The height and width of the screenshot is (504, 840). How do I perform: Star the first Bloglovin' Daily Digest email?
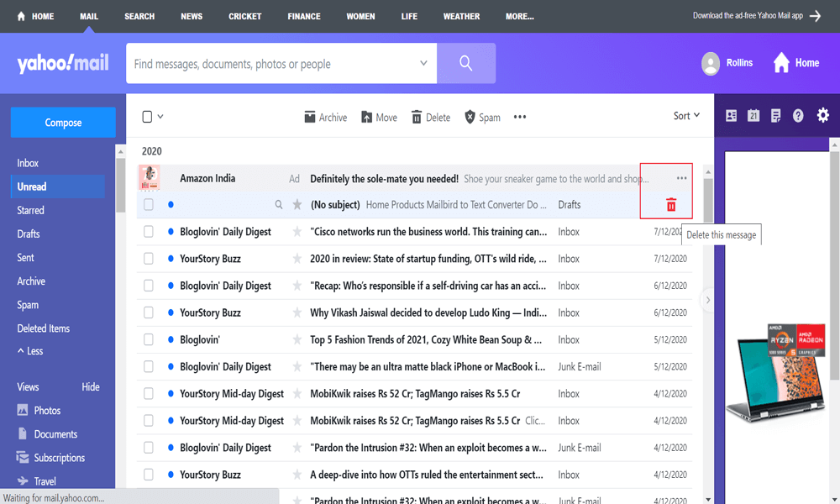(x=297, y=232)
